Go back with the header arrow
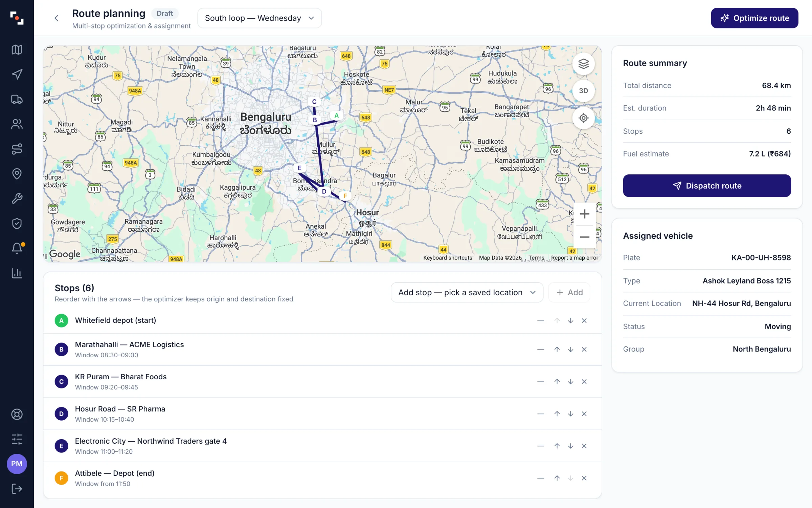812x508 pixels. tap(57, 18)
